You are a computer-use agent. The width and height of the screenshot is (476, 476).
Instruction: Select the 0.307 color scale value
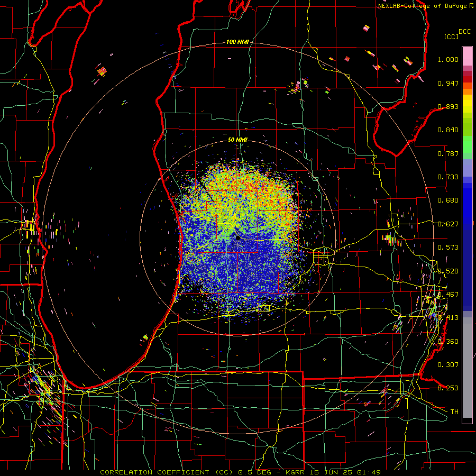coord(448,365)
